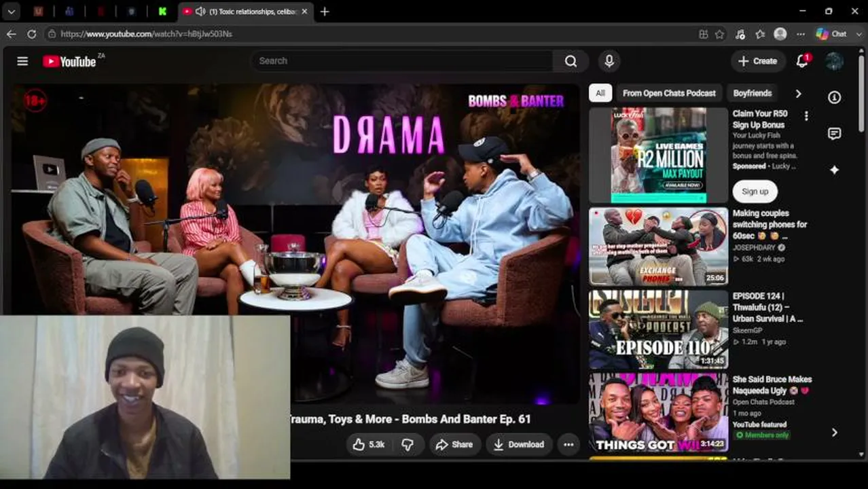This screenshot has width=868, height=489.
Task: Open the browser profile avatar
Action: tap(780, 33)
